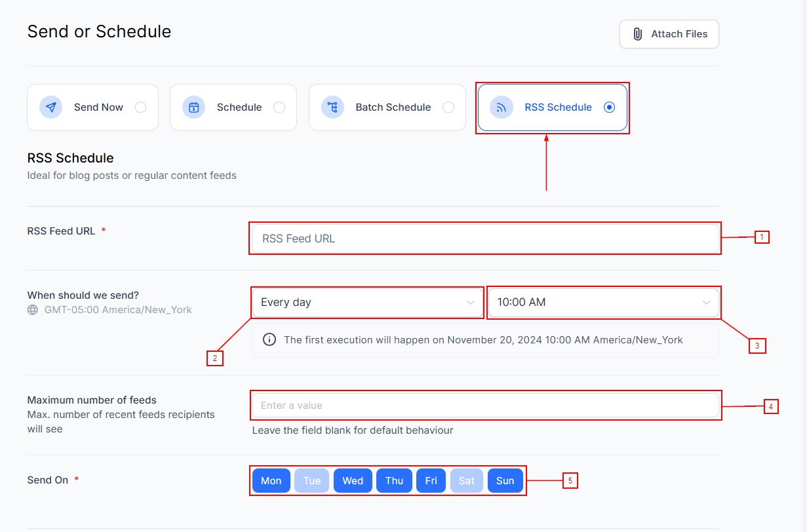
Task: Click the info icon beside first execution notice
Action: [269, 339]
